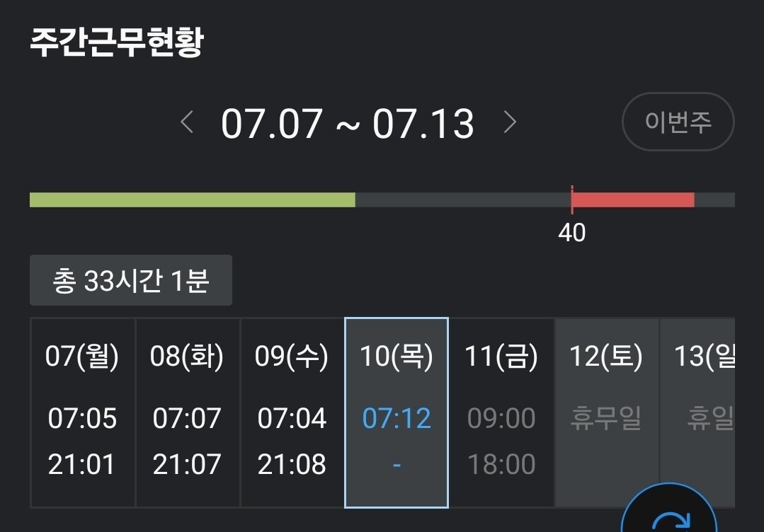Open the 09(수) day cell
Screen dimensions: 764x532
point(292,412)
